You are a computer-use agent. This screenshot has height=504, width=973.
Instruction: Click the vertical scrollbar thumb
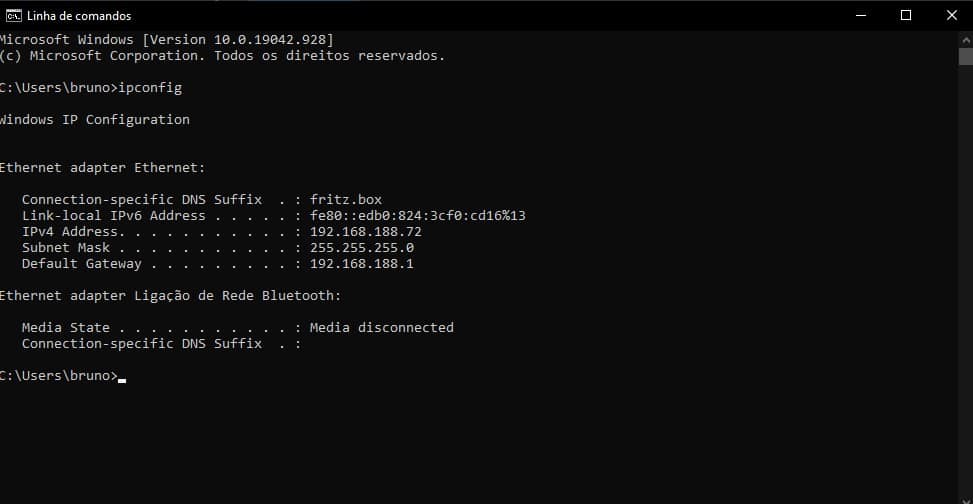965,56
